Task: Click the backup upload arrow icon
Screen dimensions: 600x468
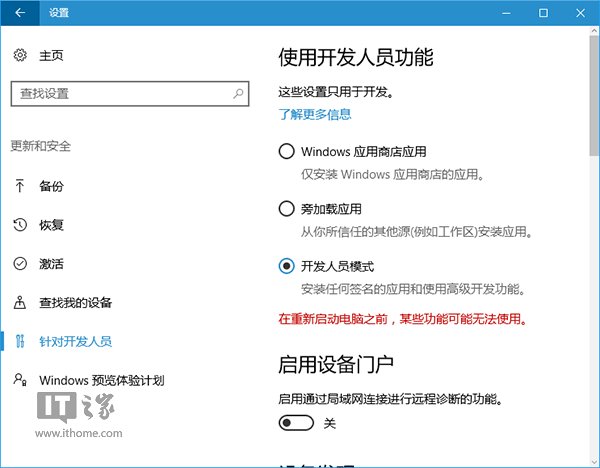Action: coord(20,186)
